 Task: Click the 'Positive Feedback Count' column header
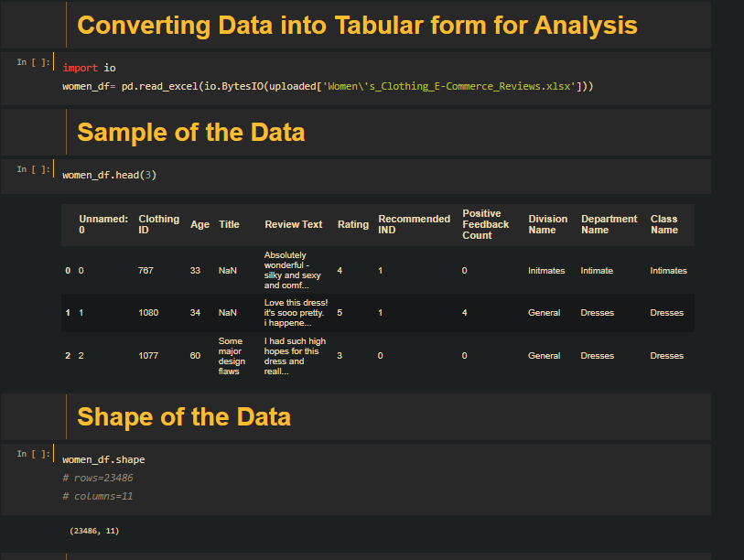click(x=485, y=224)
